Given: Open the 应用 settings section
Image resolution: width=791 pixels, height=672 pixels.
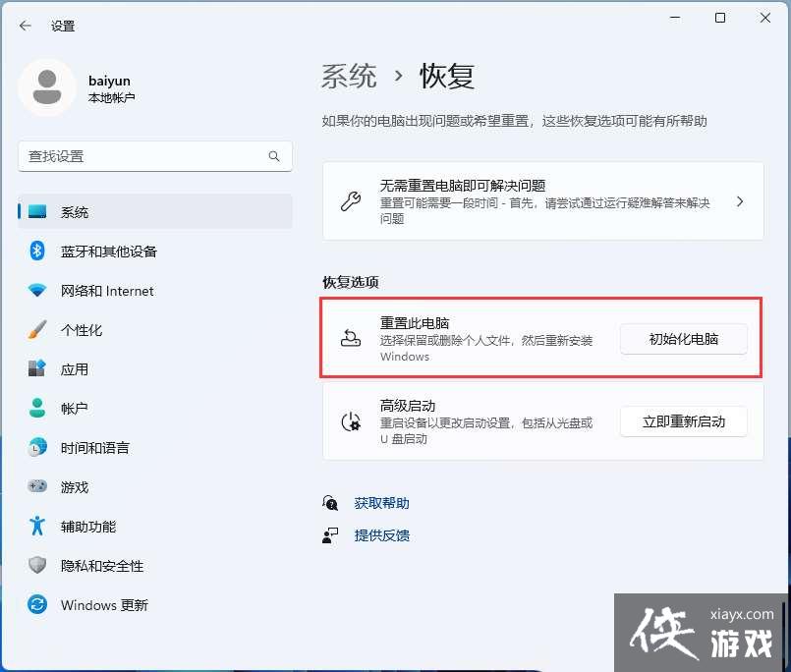Looking at the screenshot, I should 75,369.
